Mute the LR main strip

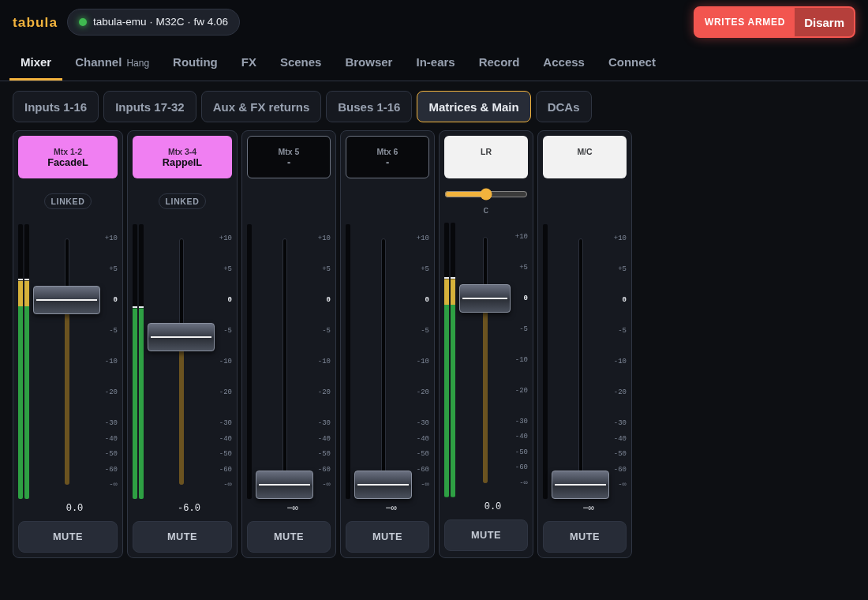pos(486,535)
